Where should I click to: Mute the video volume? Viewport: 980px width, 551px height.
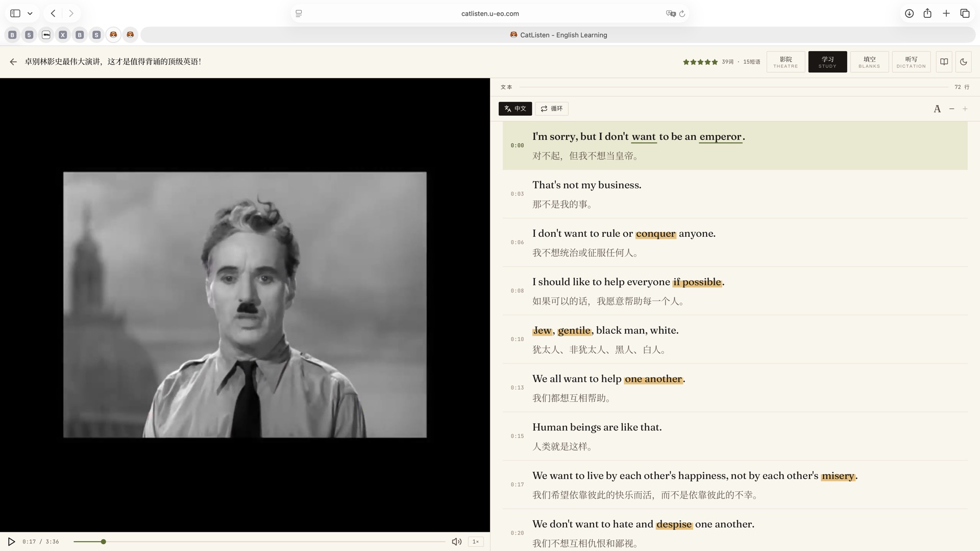pos(456,541)
